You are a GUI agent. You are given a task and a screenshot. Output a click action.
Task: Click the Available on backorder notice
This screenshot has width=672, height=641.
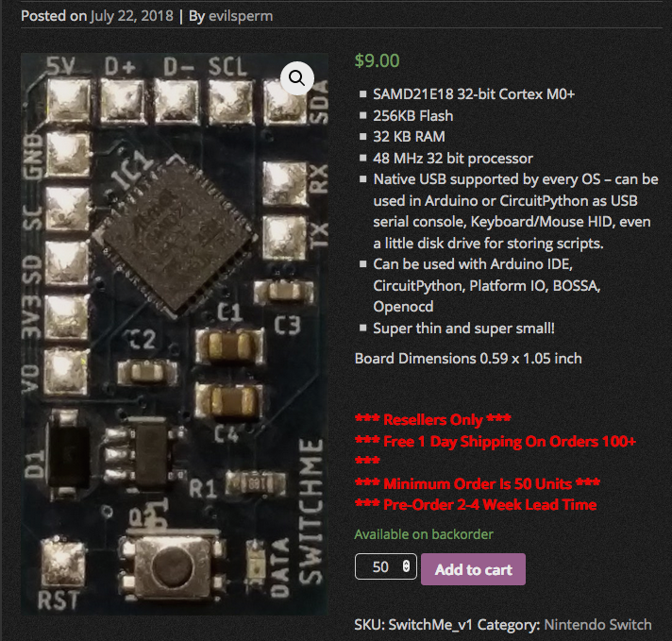[424, 534]
